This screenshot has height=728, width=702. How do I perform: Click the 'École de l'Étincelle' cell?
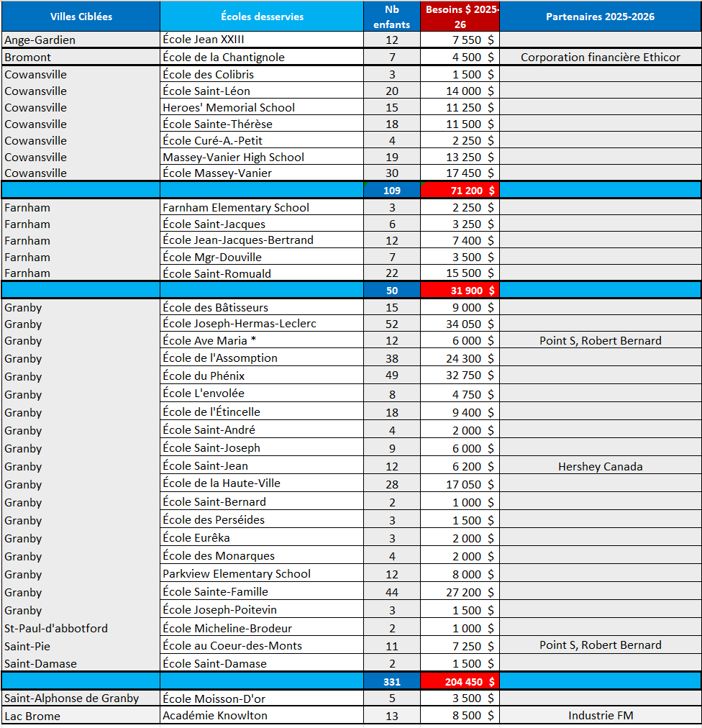click(x=262, y=411)
